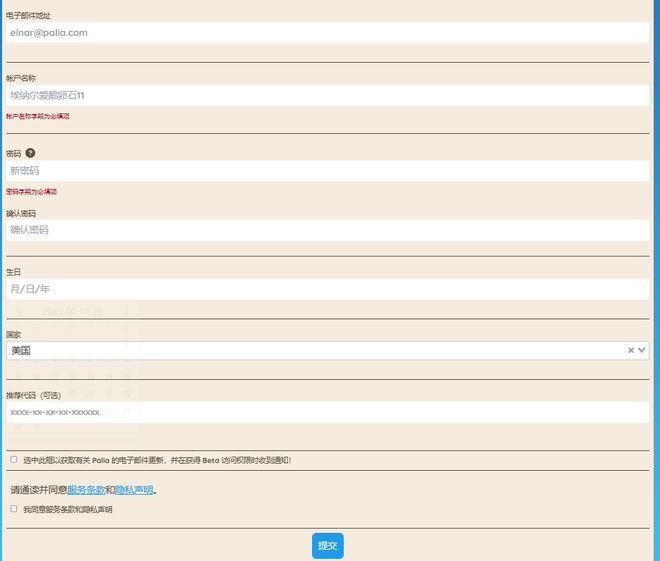
Task: Tick the 我同意服务条款和隐私声明 checkbox
Action: pos(14,509)
